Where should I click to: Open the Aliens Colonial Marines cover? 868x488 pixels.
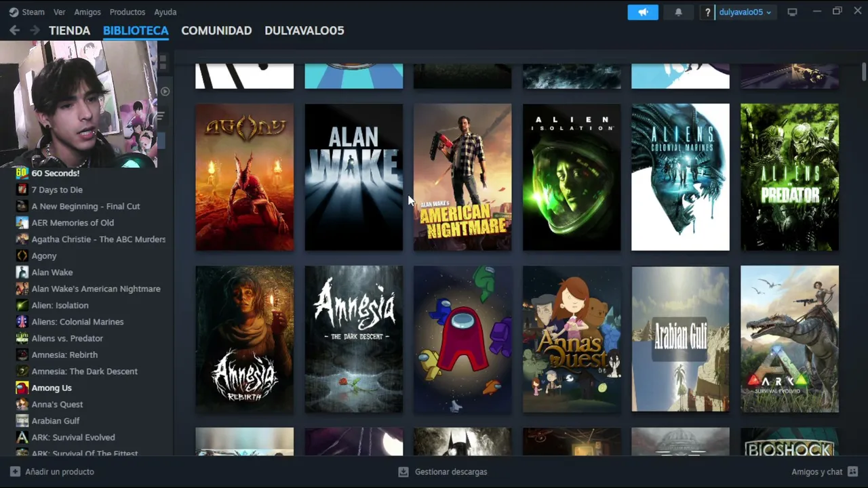pyautogui.click(x=681, y=177)
